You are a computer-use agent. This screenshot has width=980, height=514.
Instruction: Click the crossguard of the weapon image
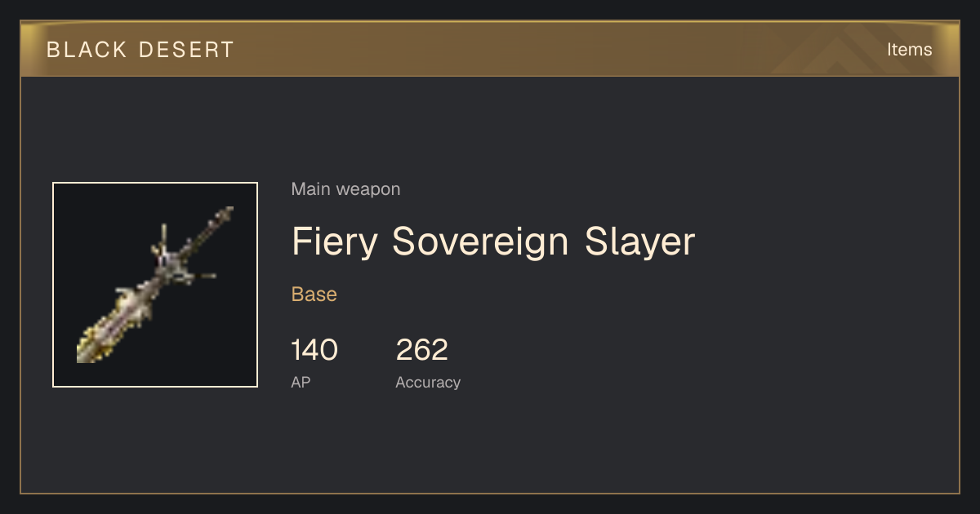173,259
